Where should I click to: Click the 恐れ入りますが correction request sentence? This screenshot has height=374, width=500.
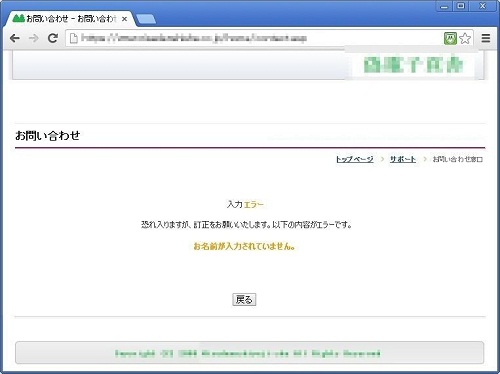[246, 225]
